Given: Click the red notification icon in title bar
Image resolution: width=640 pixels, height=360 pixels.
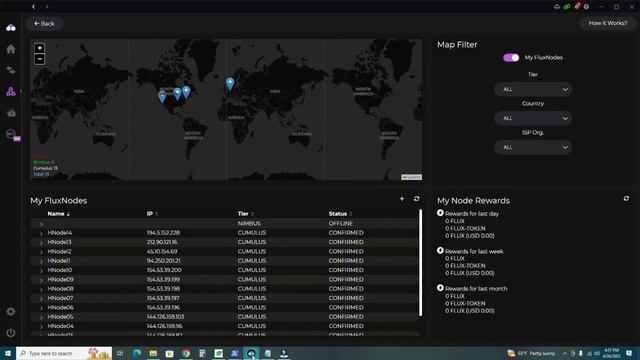Looking at the screenshot, I should pos(577,7).
